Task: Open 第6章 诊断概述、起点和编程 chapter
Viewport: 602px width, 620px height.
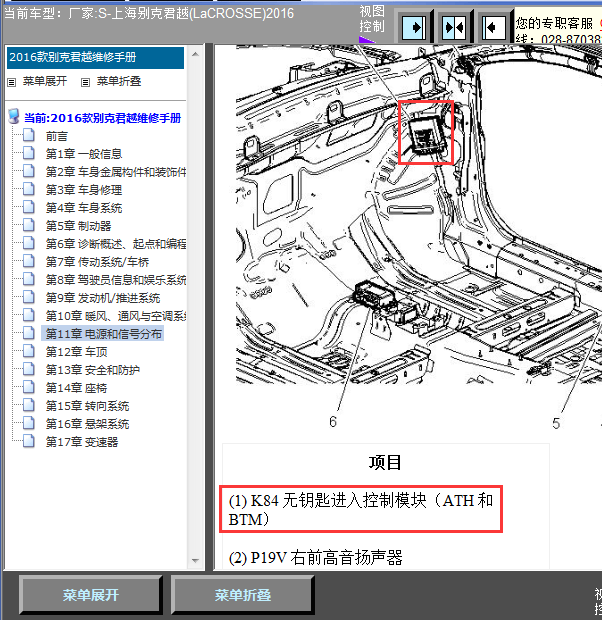Action: (115, 244)
